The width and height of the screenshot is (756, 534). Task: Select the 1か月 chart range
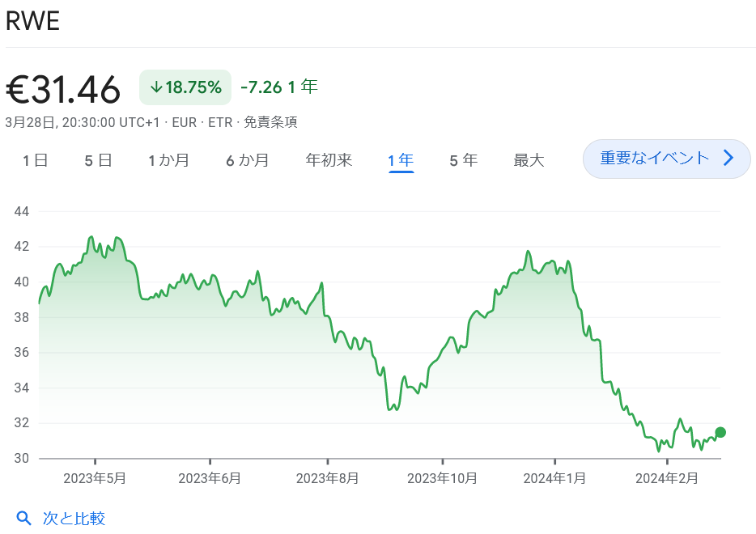[x=170, y=159]
